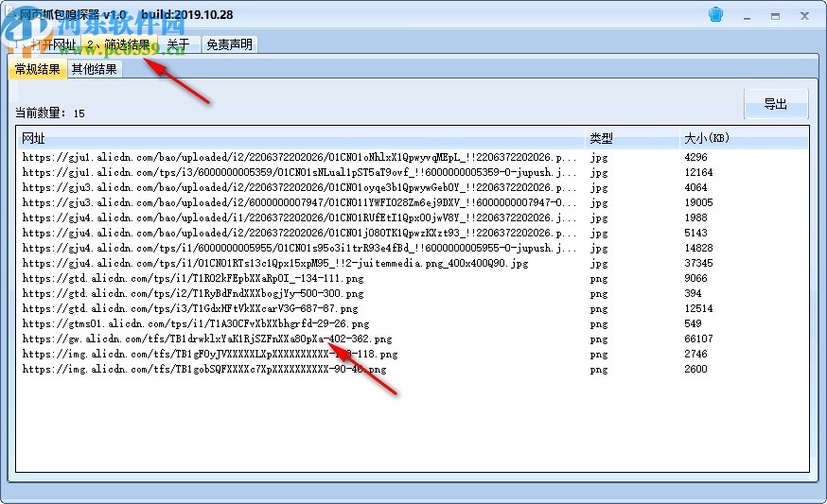Close the sniffer window
The width and height of the screenshot is (827, 504).
(804, 16)
